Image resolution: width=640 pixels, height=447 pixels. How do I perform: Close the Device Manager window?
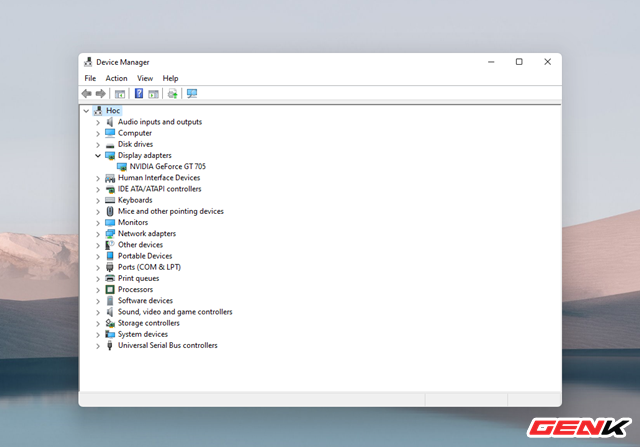[x=547, y=62]
